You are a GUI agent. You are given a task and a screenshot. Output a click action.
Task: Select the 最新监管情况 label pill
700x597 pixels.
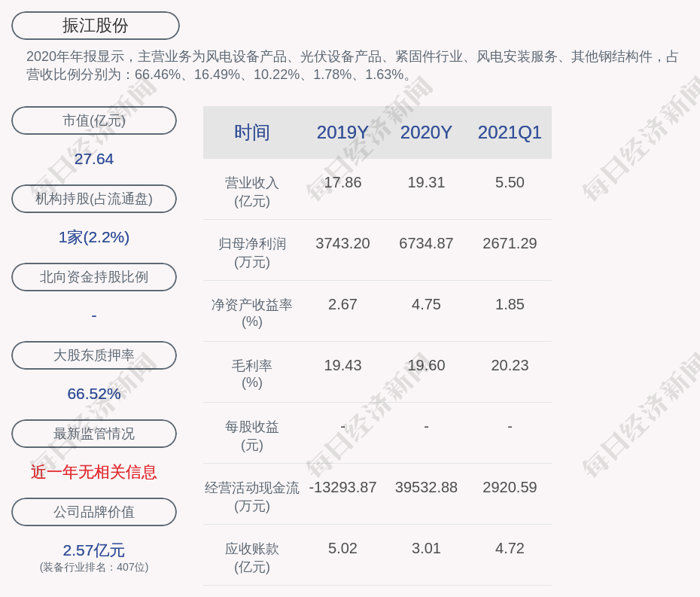click(x=94, y=434)
